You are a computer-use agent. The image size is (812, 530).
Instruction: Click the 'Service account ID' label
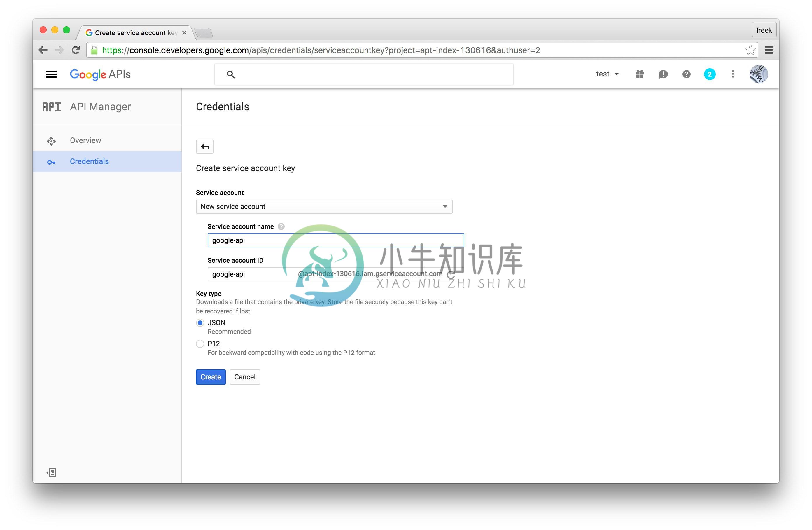(x=235, y=261)
